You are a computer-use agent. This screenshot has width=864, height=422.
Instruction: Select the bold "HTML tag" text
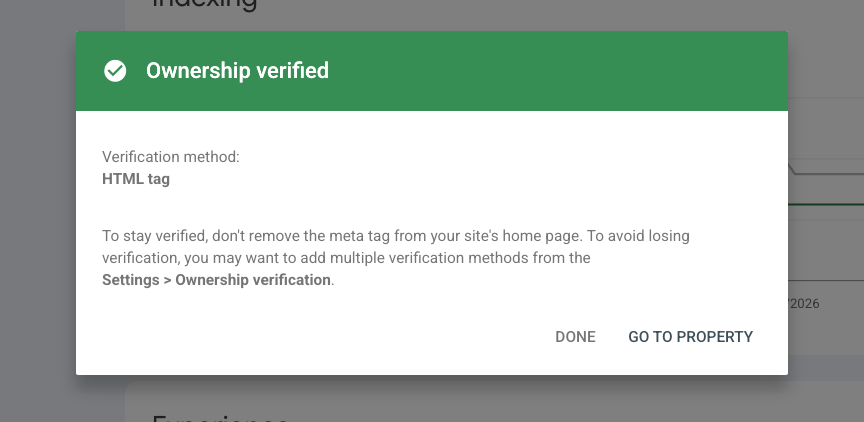click(136, 179)
